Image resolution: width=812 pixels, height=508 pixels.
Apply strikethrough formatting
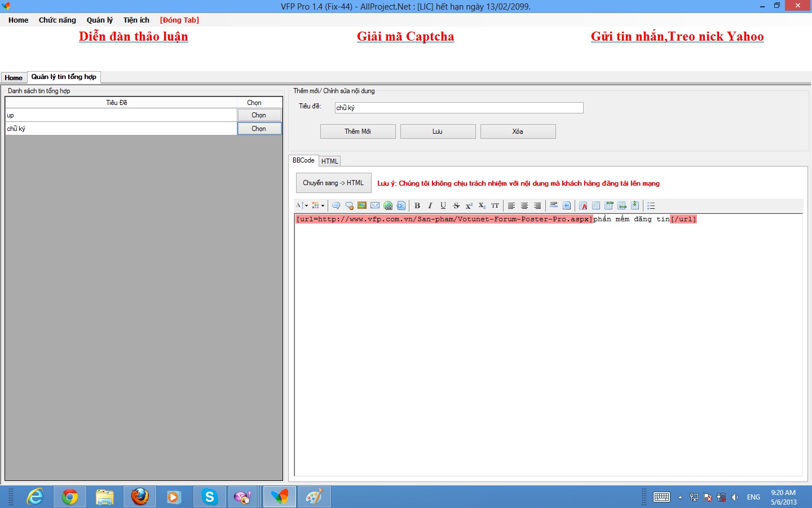[x=456, y=205]
